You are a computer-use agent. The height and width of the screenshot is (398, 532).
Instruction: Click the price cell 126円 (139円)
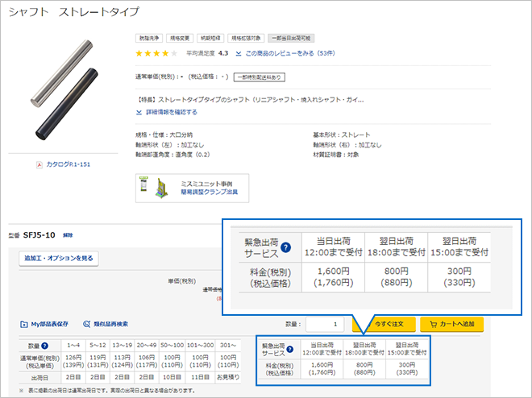[x=73, y=362]
